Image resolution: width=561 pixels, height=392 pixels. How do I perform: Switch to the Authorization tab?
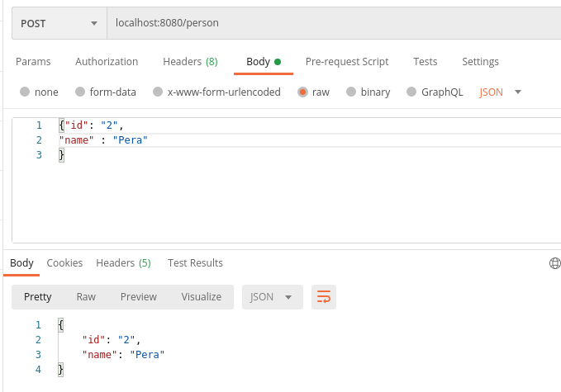tap(107, 61)
